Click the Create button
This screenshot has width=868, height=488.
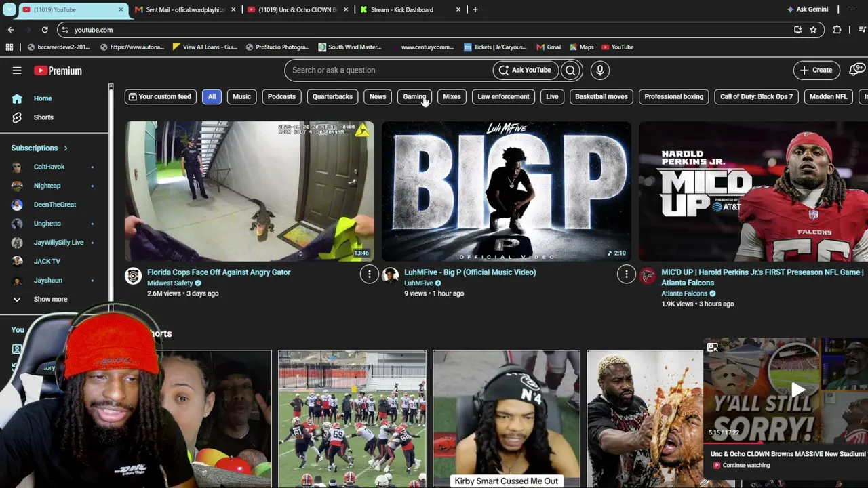pyautogui.click(x=816, y=70)
